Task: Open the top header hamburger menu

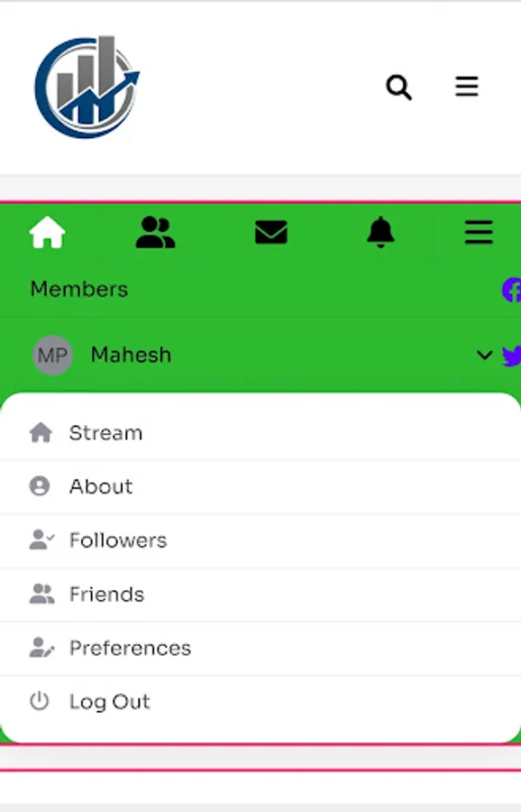Action: (x=467, y=87)
